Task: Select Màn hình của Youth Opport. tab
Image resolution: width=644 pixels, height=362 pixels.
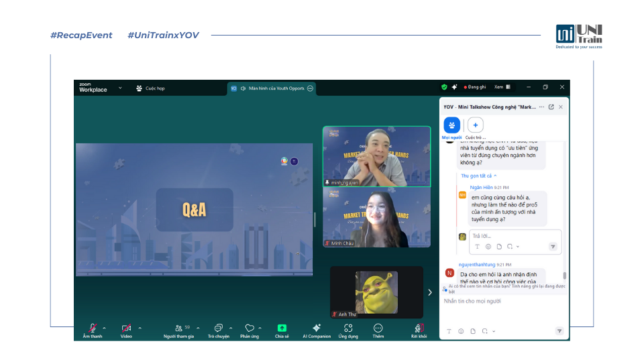Action: click(272, 88)
